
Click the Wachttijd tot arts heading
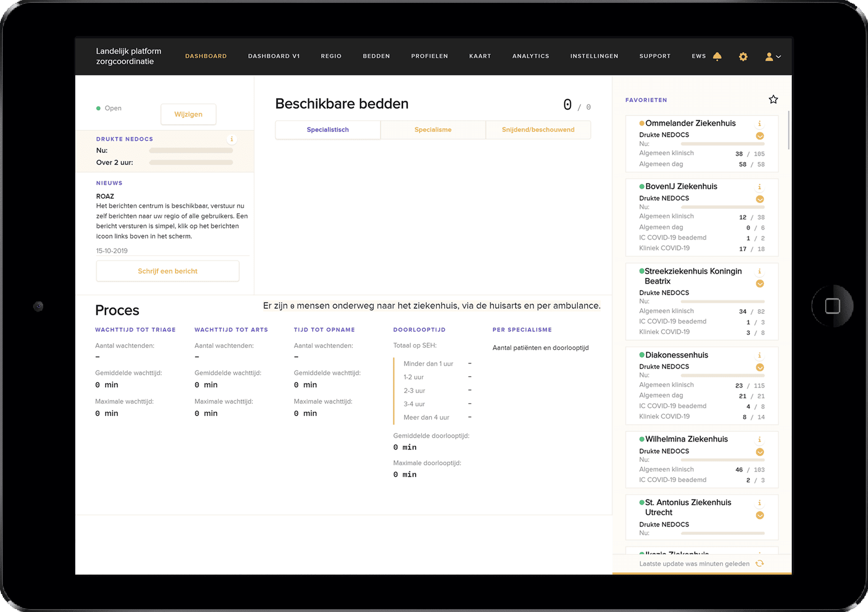pos(231,330)
